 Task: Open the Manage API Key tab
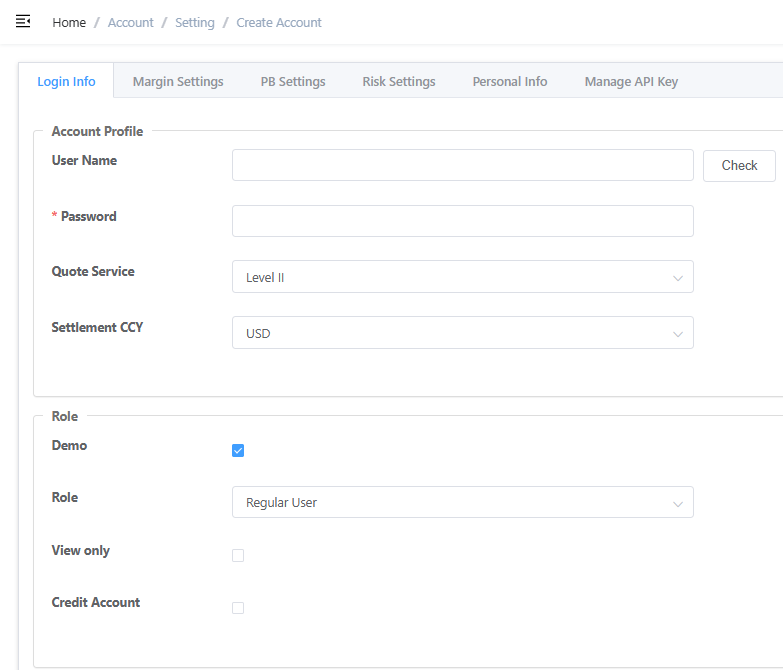point(631,81)
